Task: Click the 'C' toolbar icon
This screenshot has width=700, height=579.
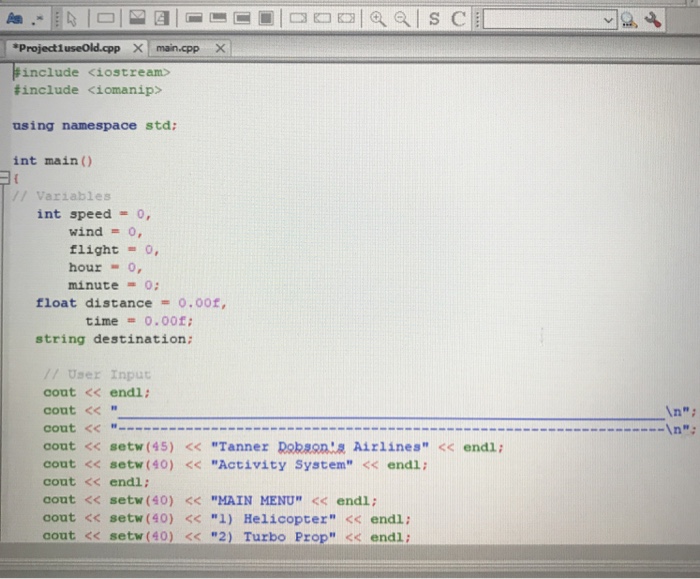Action: (x=458, y=19)
